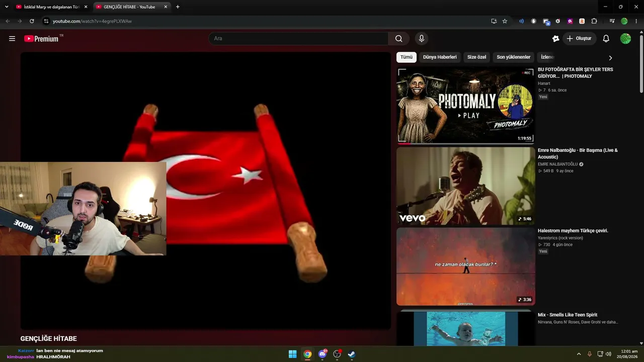Open Windows Start menu
Image resolution: width=644 pixels, height=362 pixels.
coord(293,354)
